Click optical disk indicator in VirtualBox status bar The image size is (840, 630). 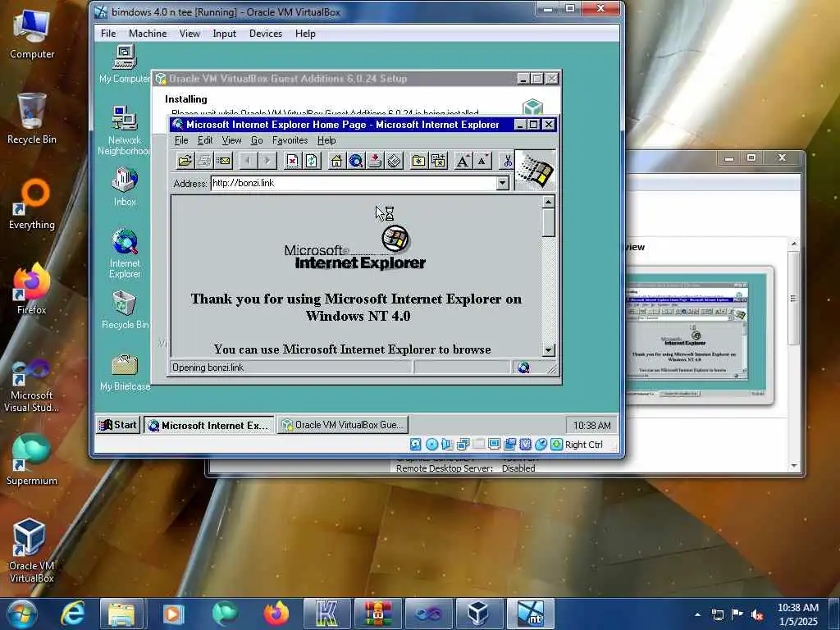(431, 444)
